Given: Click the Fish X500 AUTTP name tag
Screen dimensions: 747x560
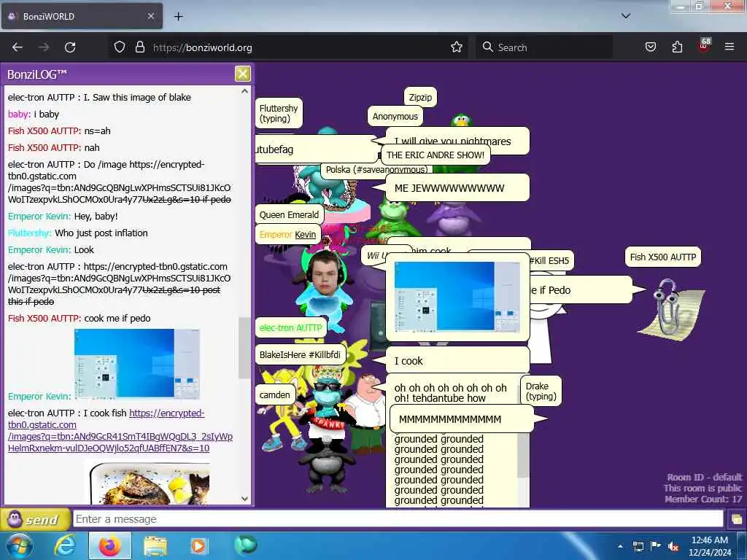Looking at the screenshot, I should pyautogui.click(x=662, y=257).
